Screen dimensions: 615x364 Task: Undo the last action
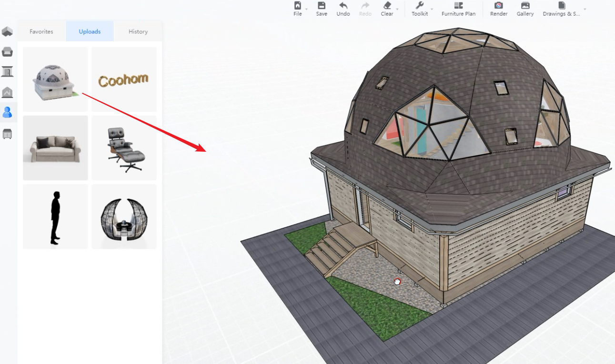tap(343, 9)
